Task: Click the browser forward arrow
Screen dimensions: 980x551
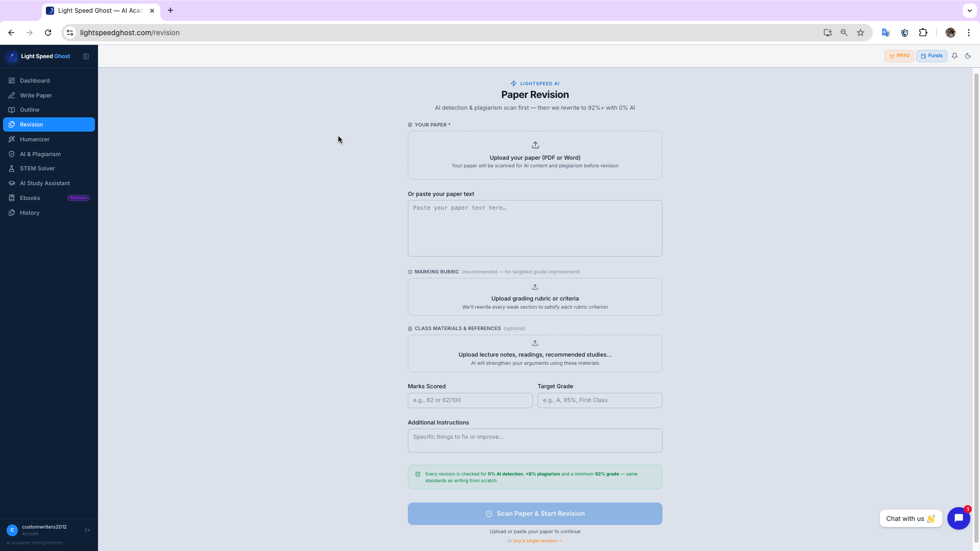Action: coord(30,33)
